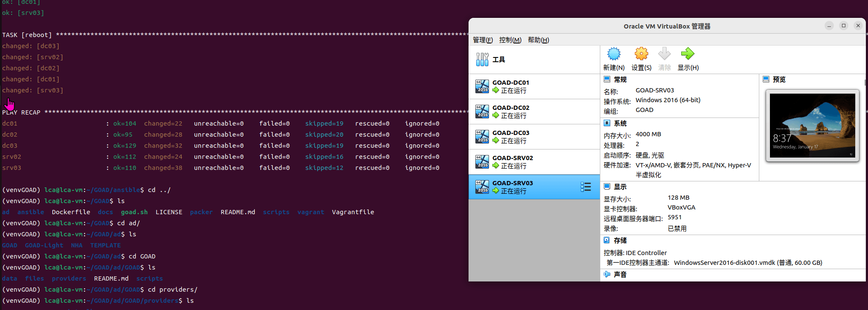The image size is (868, 310).
Task: Open the 控制(M) menu
Action: [510, 40]
